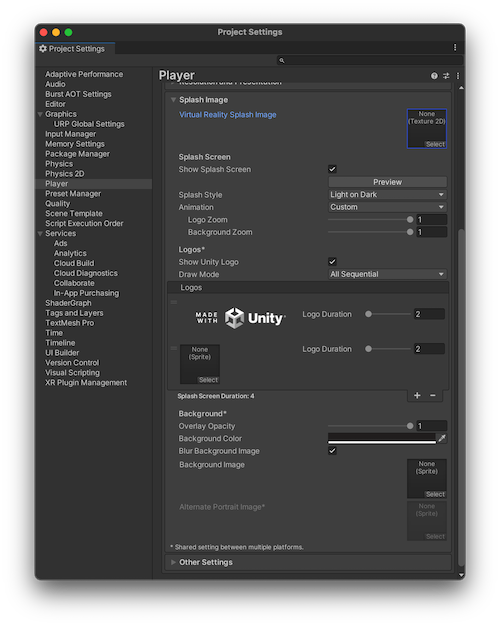This screenshot has height=626, width=500.
Task: Open the Player preset selector icon
Action: (x=446, y=76)
